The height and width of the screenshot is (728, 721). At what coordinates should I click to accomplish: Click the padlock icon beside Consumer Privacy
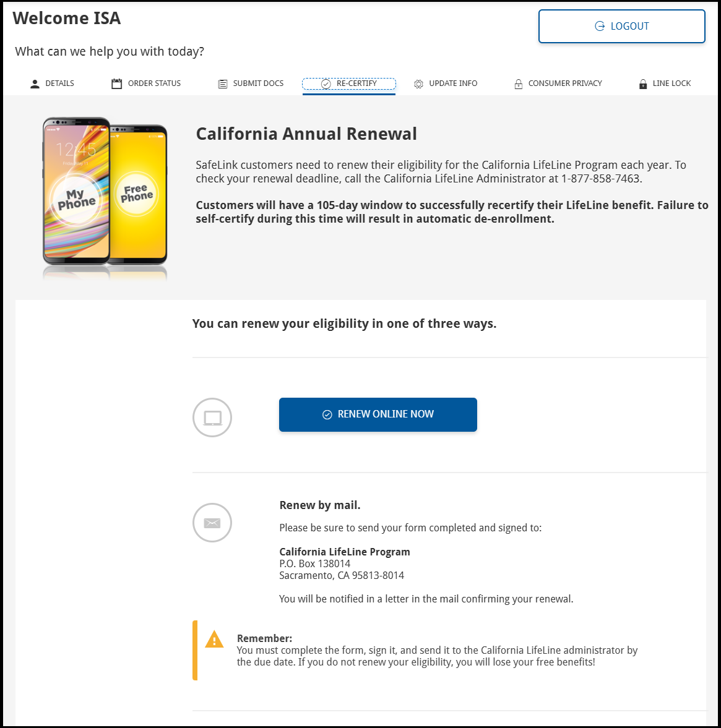(519, 84)
